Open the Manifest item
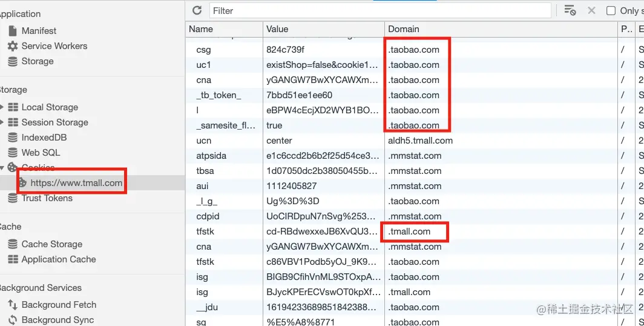Screen dimensions: 644x326 pos(39,31)
